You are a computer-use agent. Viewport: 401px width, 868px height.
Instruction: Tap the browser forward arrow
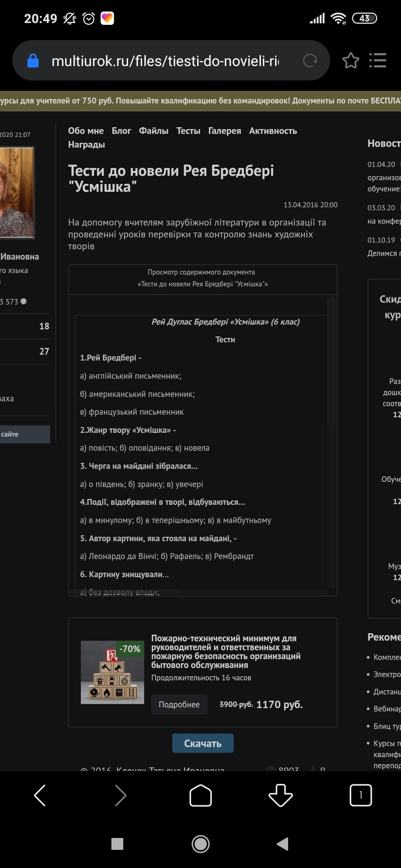(120, 795)
